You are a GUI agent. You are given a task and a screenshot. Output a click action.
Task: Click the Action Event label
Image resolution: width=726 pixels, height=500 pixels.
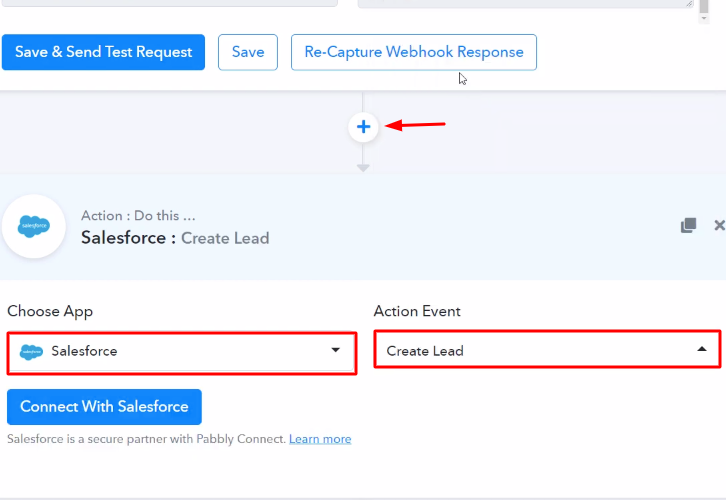417,311
